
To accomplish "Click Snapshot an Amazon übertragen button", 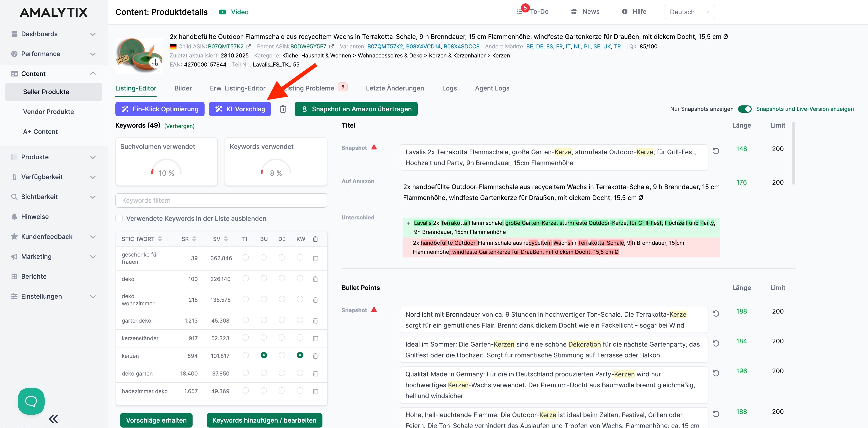I will click(356, 109).
